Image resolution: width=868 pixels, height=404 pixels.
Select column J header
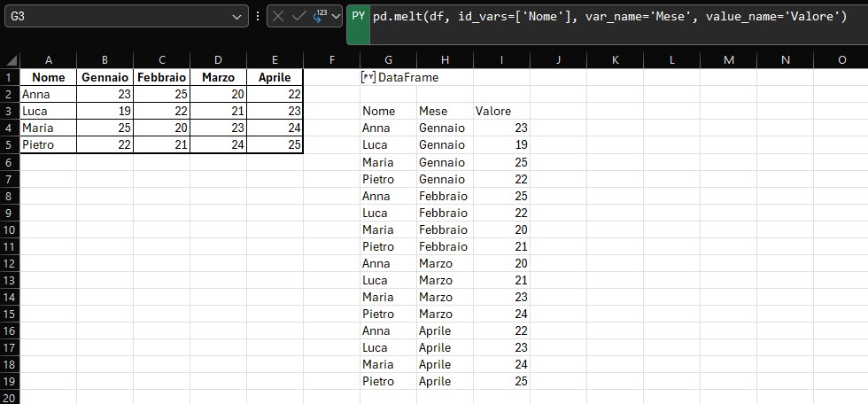pos(559,60)
